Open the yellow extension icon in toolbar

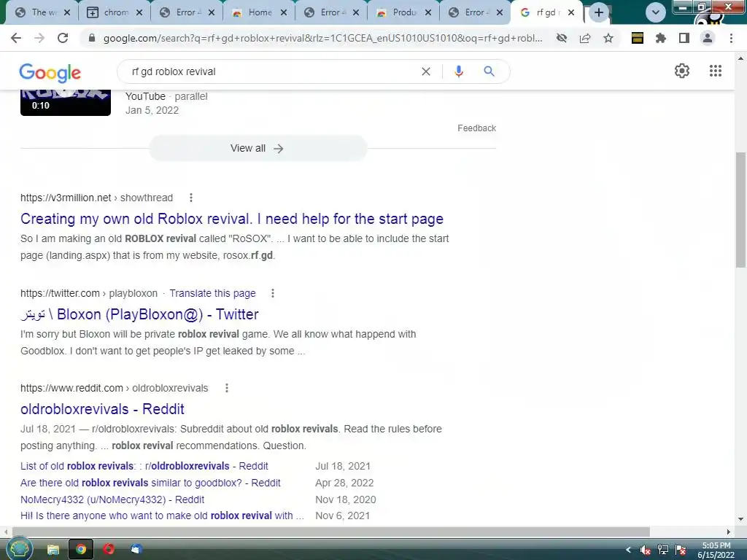click(638, 38)
